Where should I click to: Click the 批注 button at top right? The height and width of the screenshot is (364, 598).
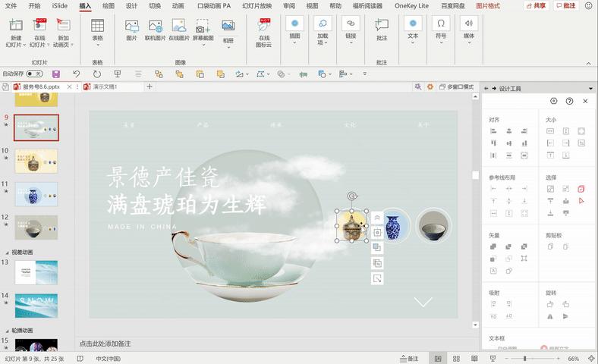click(566, 6)
